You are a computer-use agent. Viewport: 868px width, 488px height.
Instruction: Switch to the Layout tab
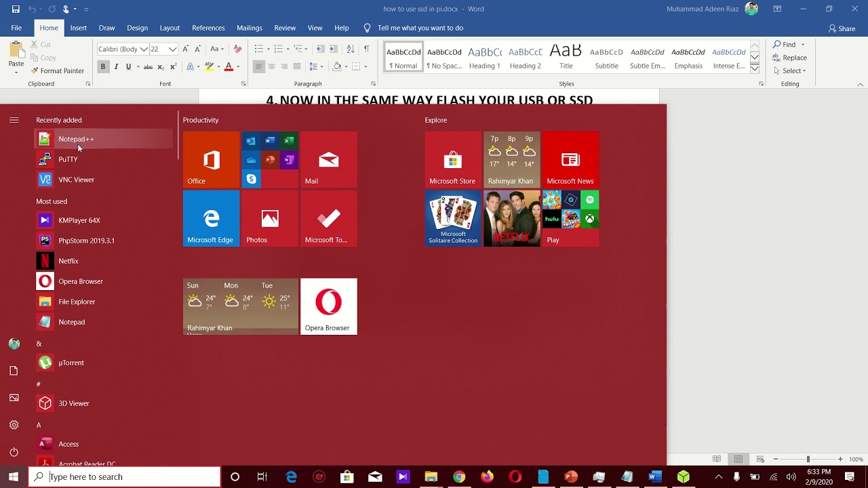[170, 28]
